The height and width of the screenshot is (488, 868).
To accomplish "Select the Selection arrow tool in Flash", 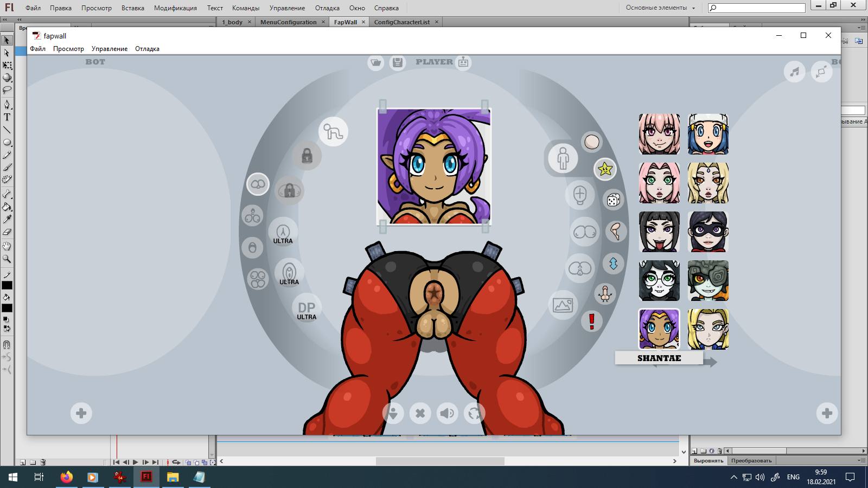I will tap(7, 40).
